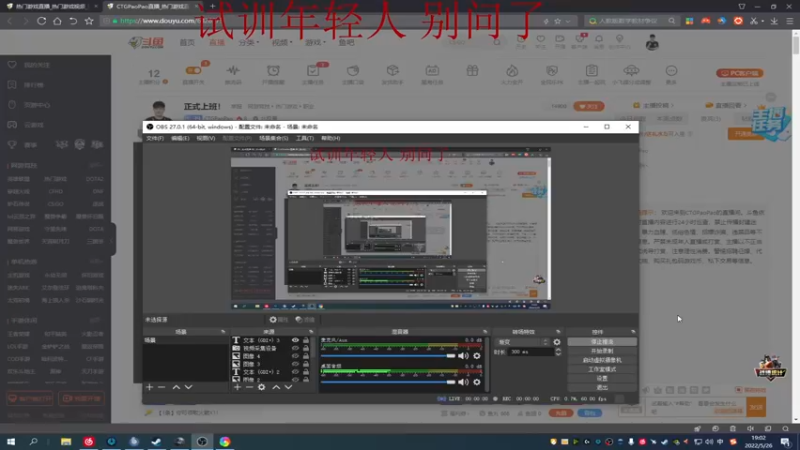The height and width of the screenshot is (450, 800).
Task: Open the 视图(V) menu in OBS
Action: 206,138
